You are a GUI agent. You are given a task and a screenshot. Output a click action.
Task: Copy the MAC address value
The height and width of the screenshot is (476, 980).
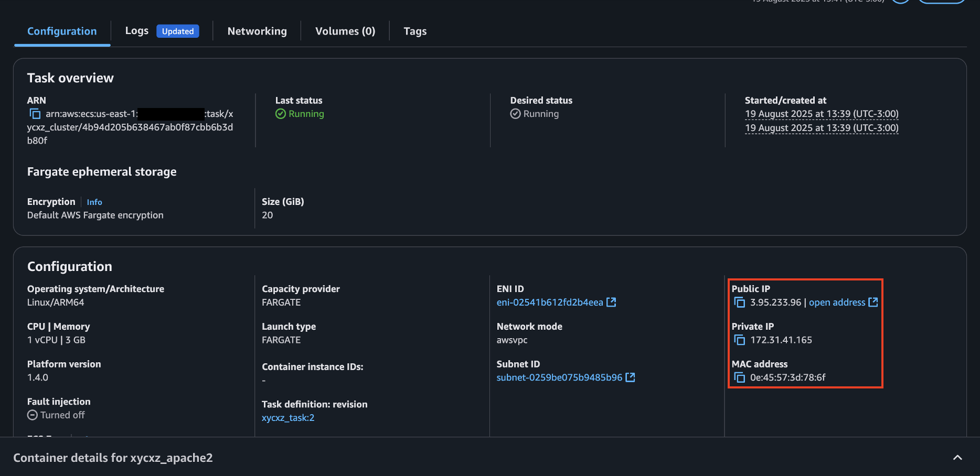(x=739, y=377)
